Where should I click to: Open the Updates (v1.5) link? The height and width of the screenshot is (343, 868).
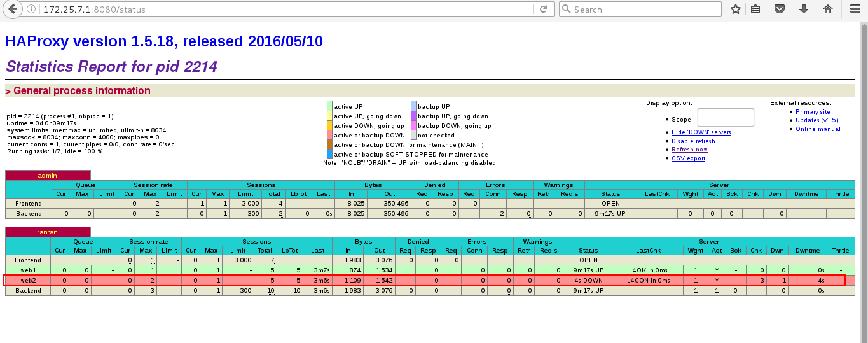pos(817,120)
